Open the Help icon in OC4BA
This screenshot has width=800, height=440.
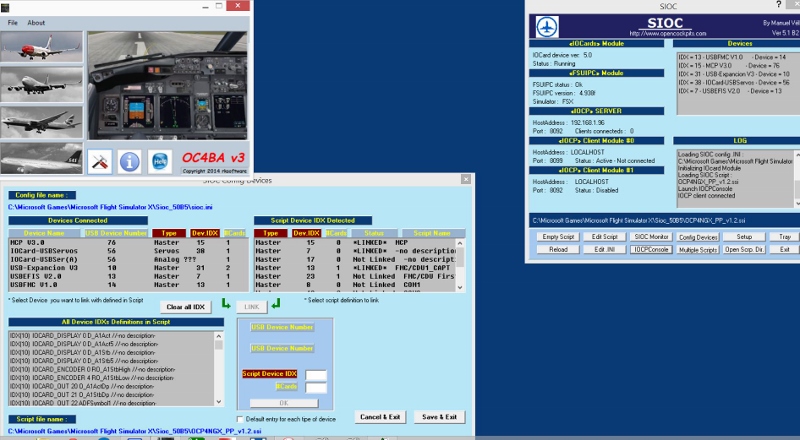[x=161, y=159]
